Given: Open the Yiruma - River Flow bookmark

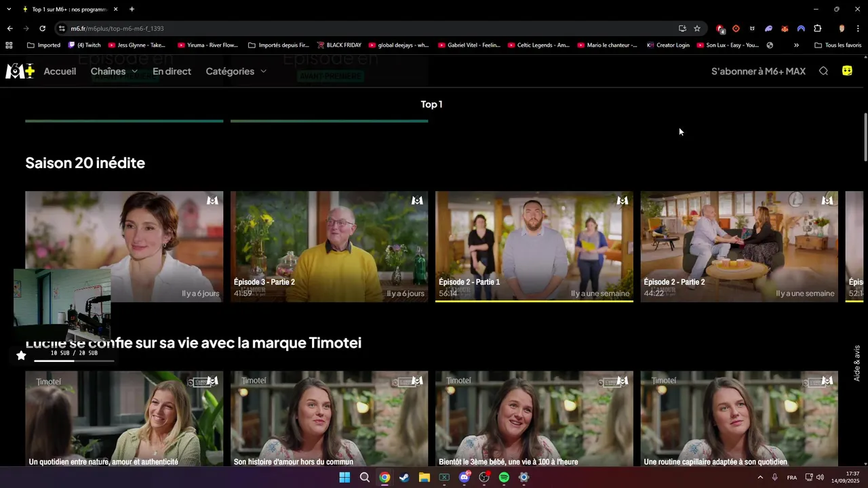Looking at the screenshot, I should coord(208,45).
